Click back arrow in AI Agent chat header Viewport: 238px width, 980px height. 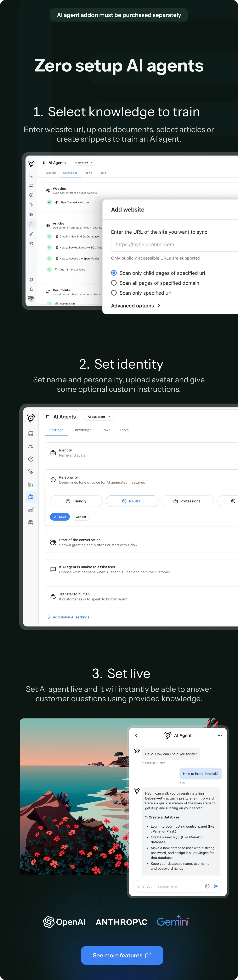click(136, 735)
